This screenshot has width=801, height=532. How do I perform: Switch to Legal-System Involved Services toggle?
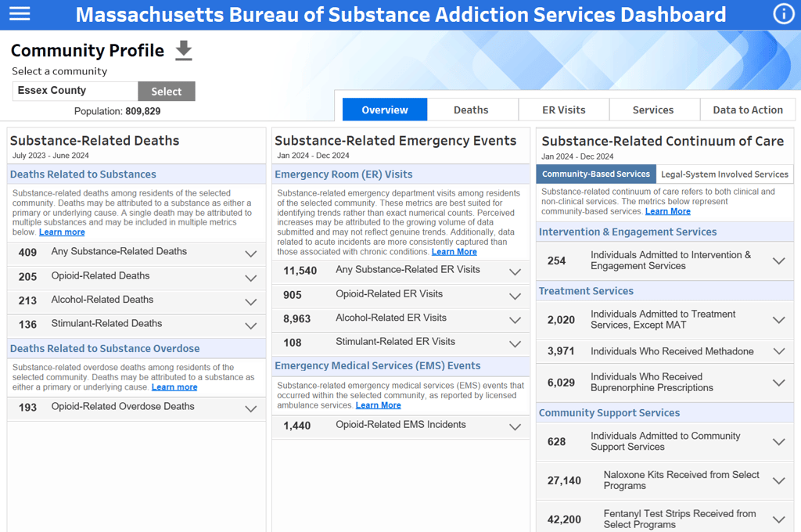pyautogui.click(x=724, y=174)
